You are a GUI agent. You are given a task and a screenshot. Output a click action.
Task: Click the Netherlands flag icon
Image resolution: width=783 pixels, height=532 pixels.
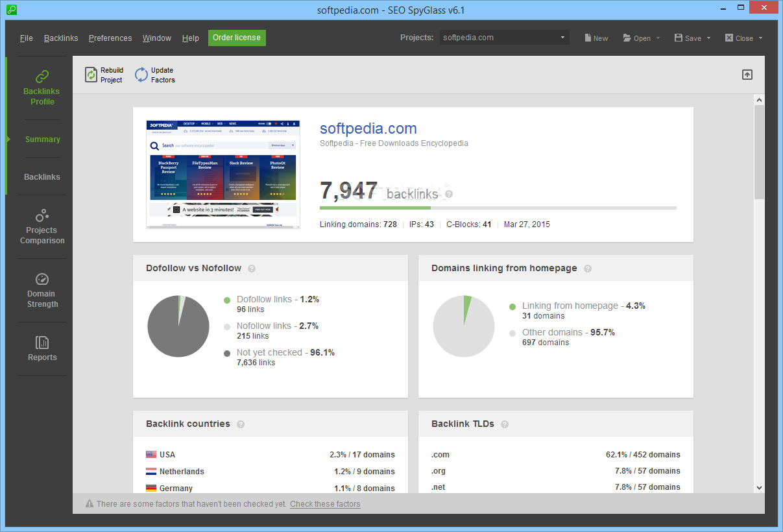(x=151, y=472)
